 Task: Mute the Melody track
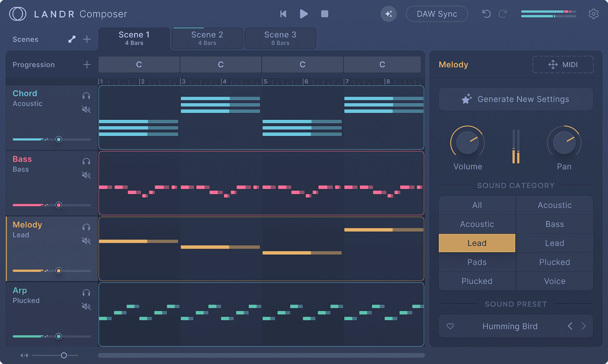click(86, 241)
